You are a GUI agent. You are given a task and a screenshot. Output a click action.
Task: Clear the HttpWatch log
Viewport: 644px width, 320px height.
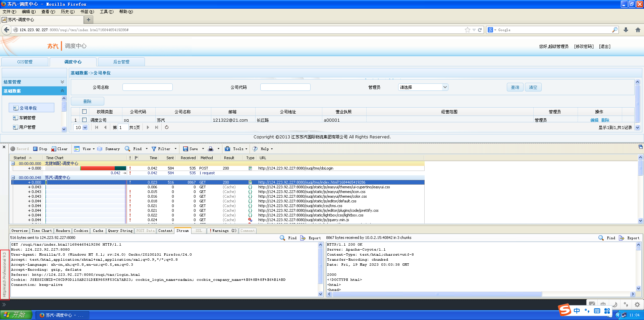tap(59, 149)
